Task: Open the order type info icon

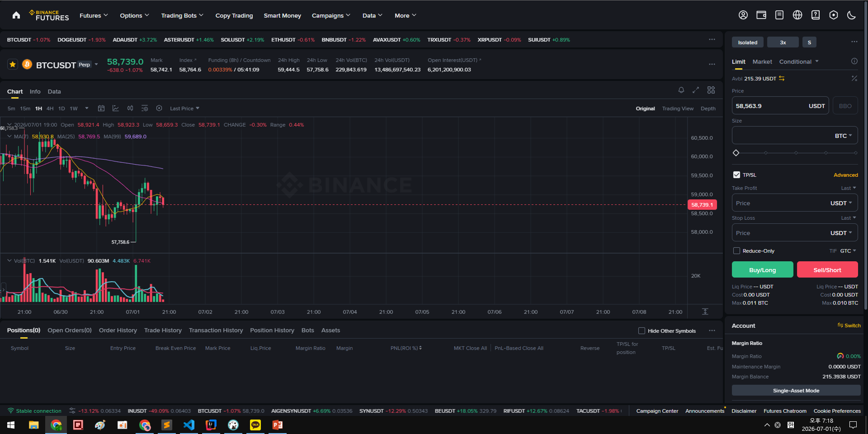Action: [x=854, y=61]
